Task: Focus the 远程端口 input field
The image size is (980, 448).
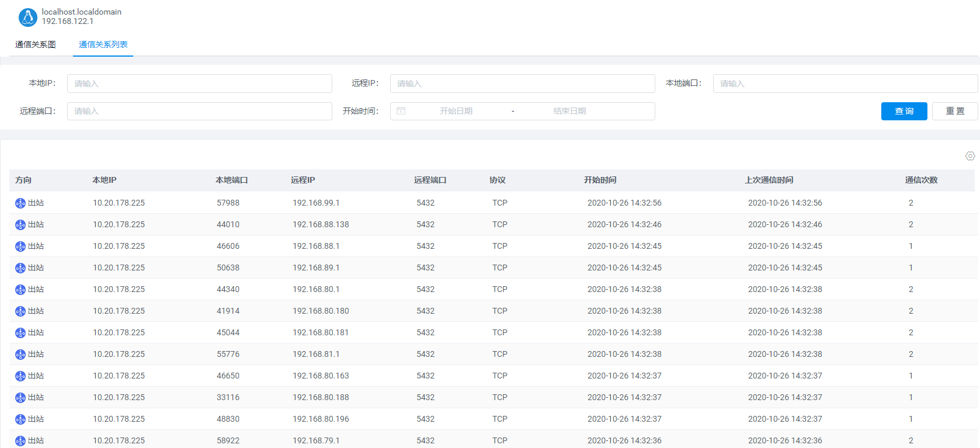Action: (x=200, y=111)
